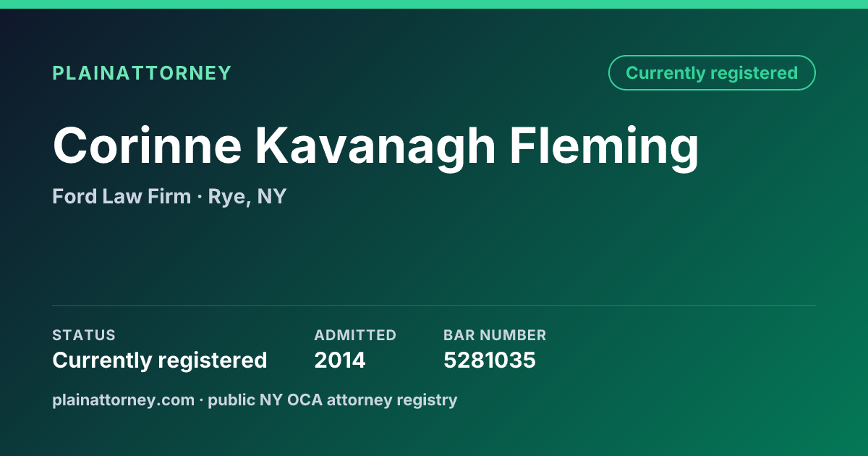
Task: Click the dot separator after plainattorney.com
Action: point(202,400)
